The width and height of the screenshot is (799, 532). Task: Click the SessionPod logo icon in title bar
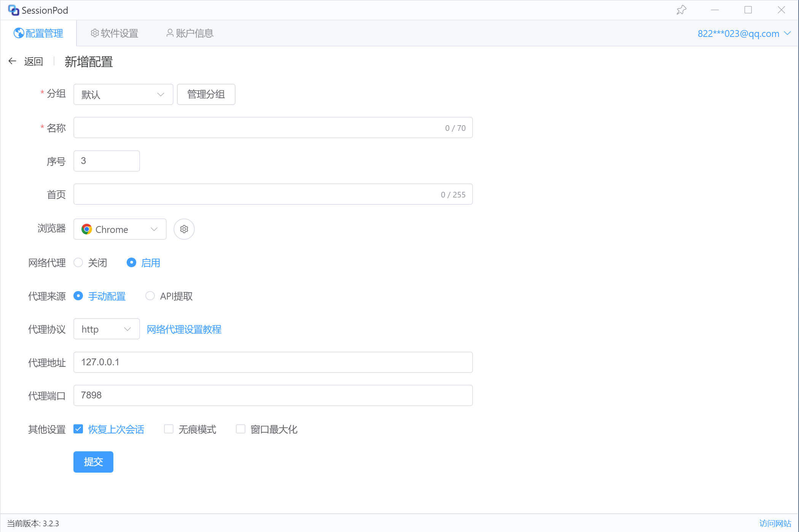click(13, 10)
